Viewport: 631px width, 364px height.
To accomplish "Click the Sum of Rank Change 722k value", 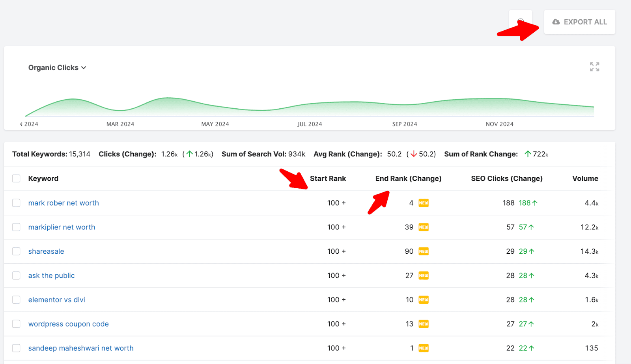I will tap(536, 154).
